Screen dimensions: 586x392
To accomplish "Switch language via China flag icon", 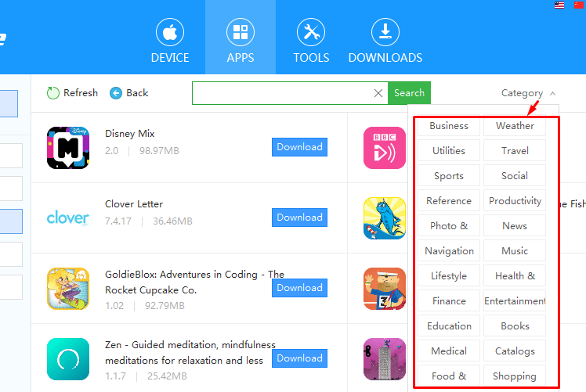I will pos(580,5).
